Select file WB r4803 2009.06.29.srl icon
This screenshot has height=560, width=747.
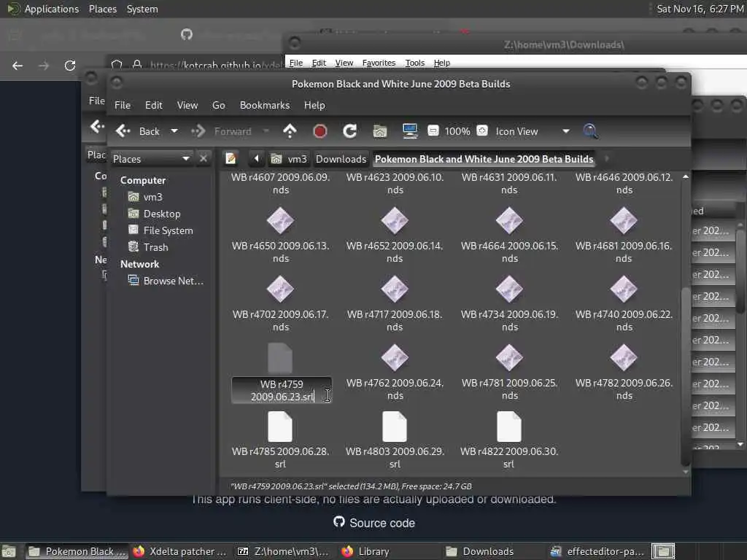coord(395,427)
